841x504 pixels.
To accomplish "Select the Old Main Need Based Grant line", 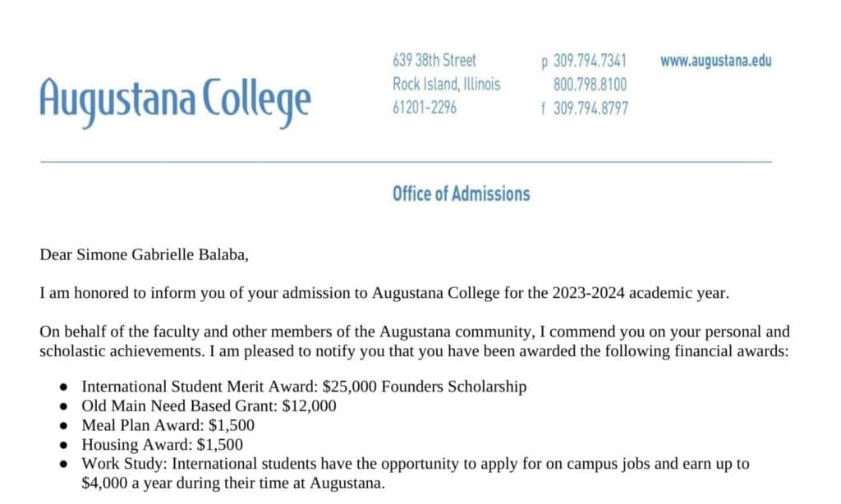I will (209, 405).
